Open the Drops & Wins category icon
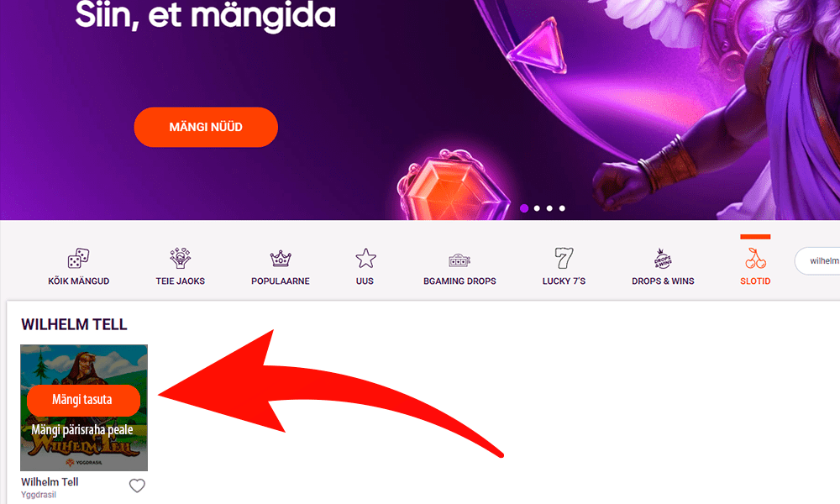 pos(663,258)
